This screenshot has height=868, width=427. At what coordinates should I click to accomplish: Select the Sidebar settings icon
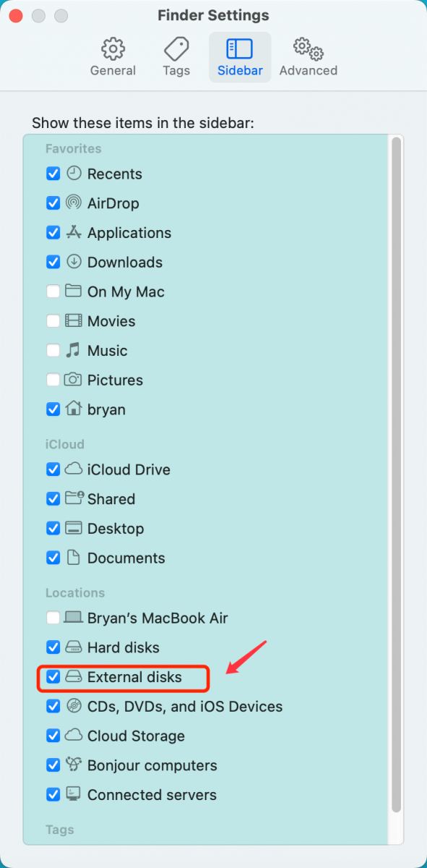point(239,56)
